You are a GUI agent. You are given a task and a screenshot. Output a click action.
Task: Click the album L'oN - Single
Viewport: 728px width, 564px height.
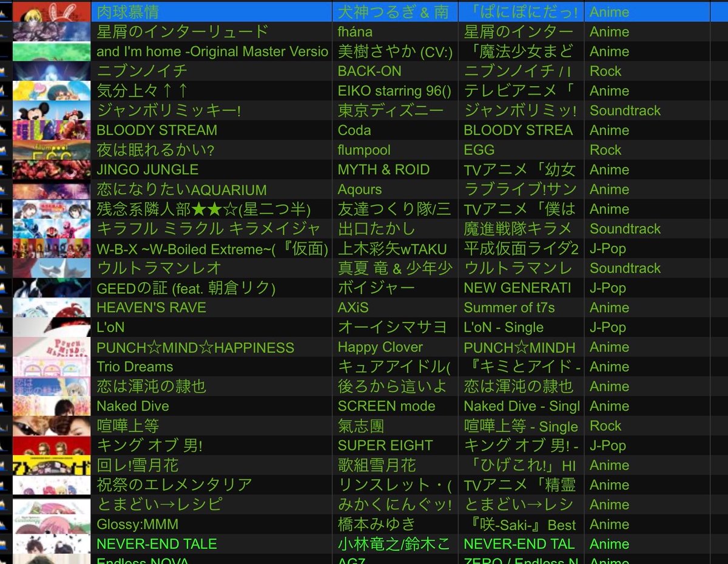pyautogui.click(x=504, y=327)
